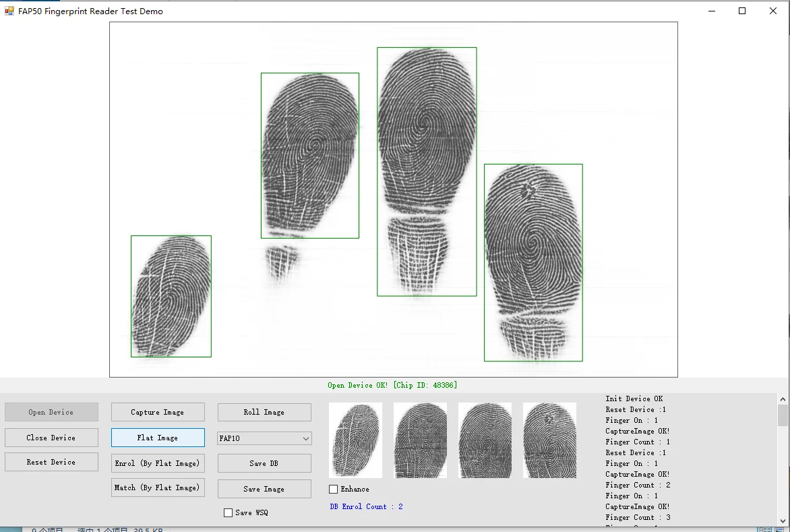Screen dimensions: 790x532
Task: Click the log panel scrollbar down arrow
Action: pyautogui.click(x=783, y=521)
